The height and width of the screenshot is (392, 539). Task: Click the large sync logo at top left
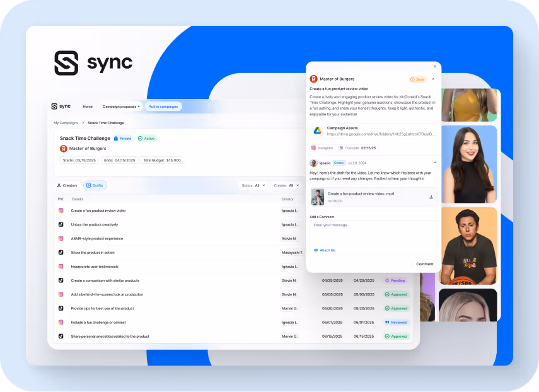pyautogui.click(x=93, y=63)
